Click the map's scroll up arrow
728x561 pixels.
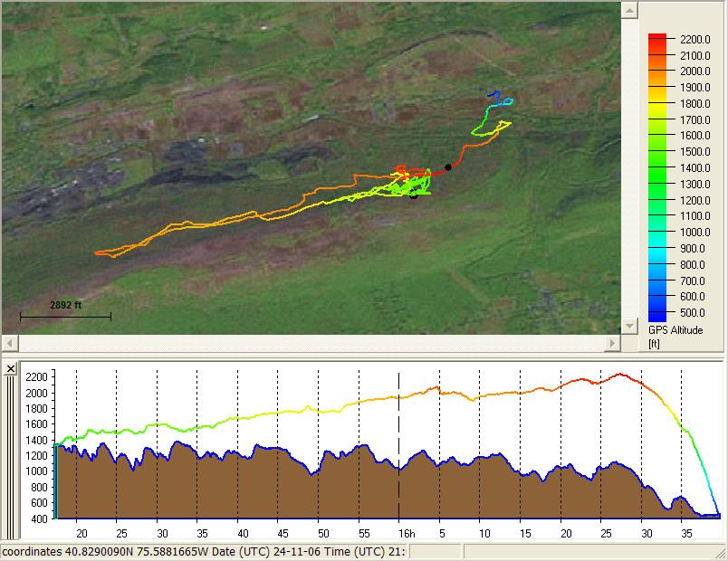[x=628, y=10]
